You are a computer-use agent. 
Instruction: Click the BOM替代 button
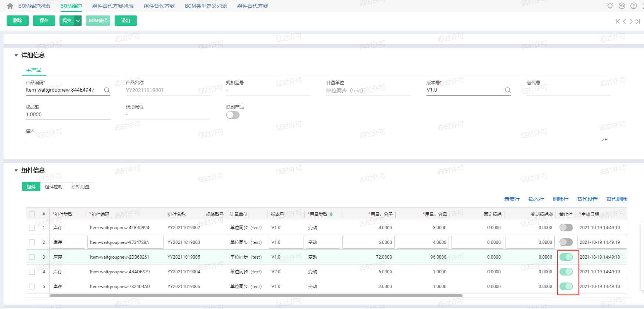point(98,21)
